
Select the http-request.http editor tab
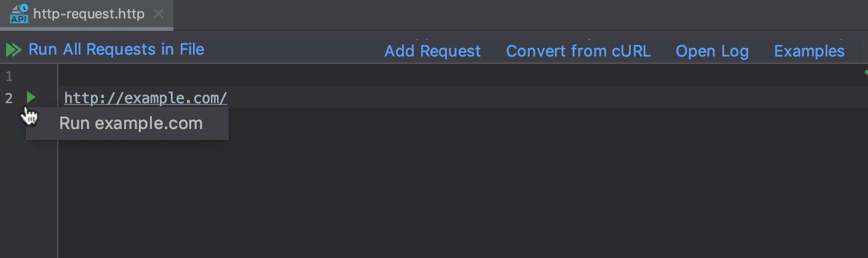(89, 14)
